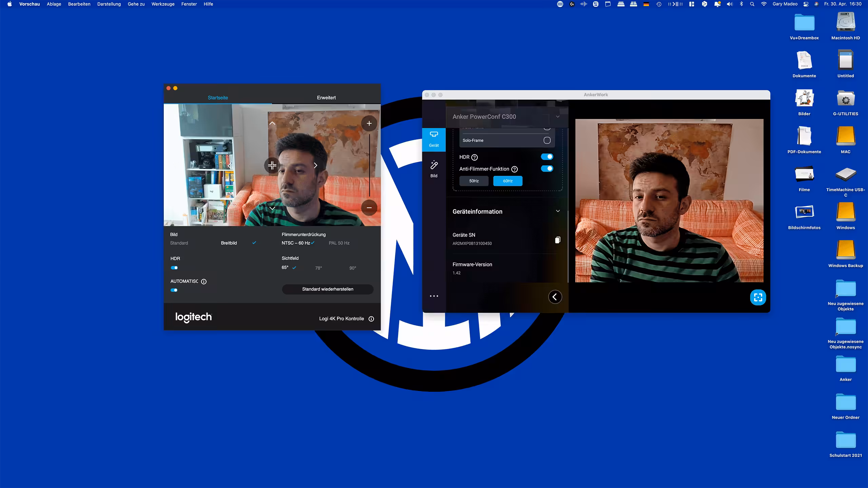Open the Bluetooth menu bar icon
Image resolution: width=868 pixels, height=488 pixels.
click(741, 4)
